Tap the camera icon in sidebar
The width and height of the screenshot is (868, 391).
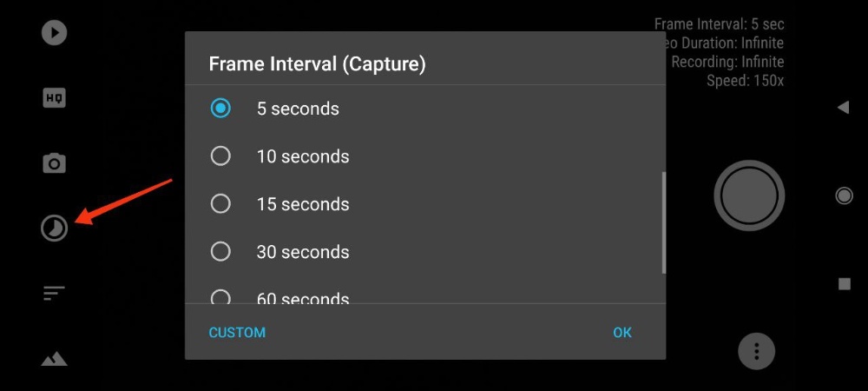coord(54,163)
